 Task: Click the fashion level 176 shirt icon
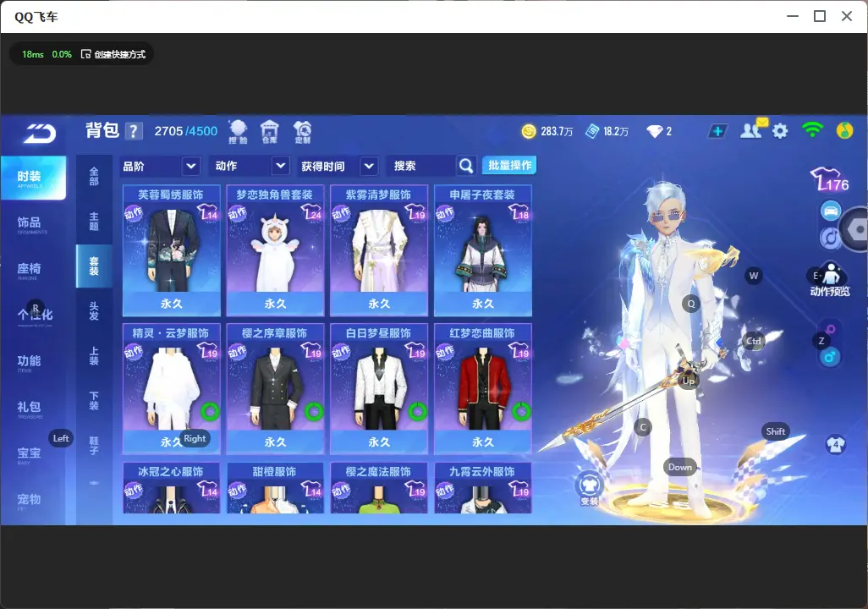(x=830, y=180)
